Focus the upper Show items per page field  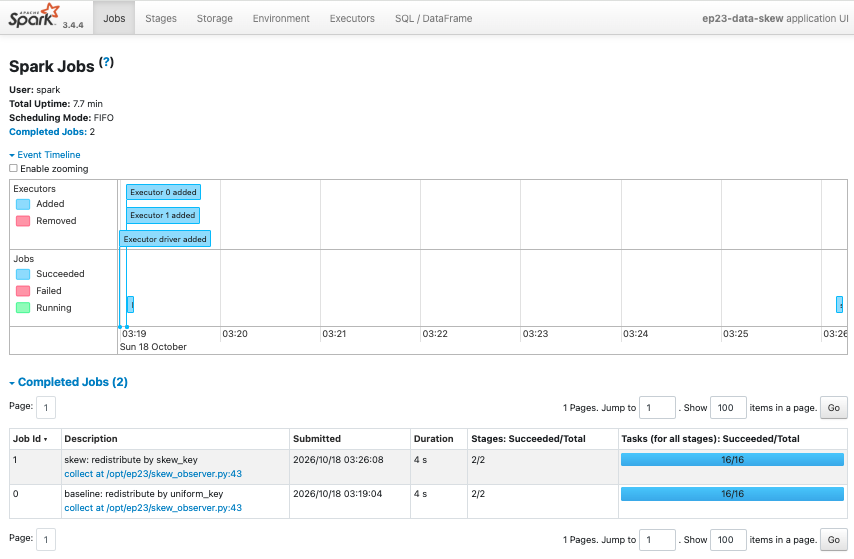(728, 408)
